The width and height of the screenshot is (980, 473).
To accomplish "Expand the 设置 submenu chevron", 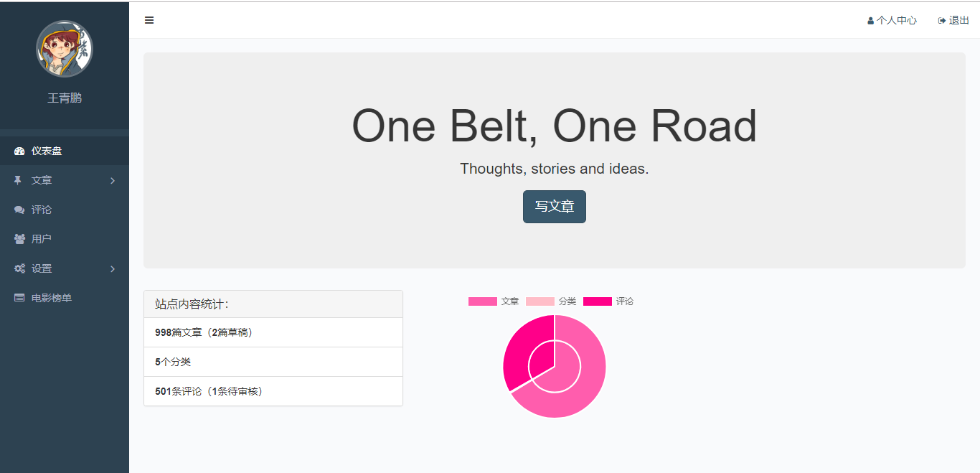I will click(113, 268).
